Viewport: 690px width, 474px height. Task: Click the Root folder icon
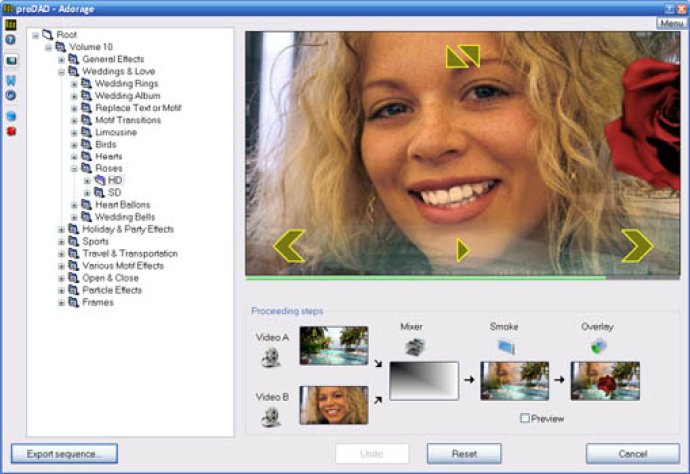click(x=48, y=34)
